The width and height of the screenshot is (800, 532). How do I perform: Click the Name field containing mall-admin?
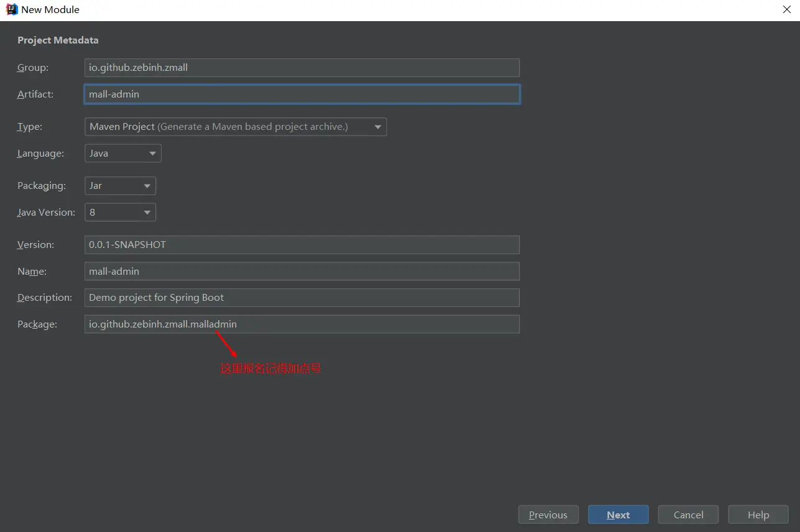(301, 272)
